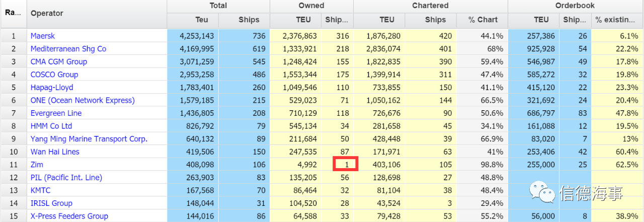644x222 pixels.
Task: Select Maersk % existing value 6.1%
Action: pos(629,36)
